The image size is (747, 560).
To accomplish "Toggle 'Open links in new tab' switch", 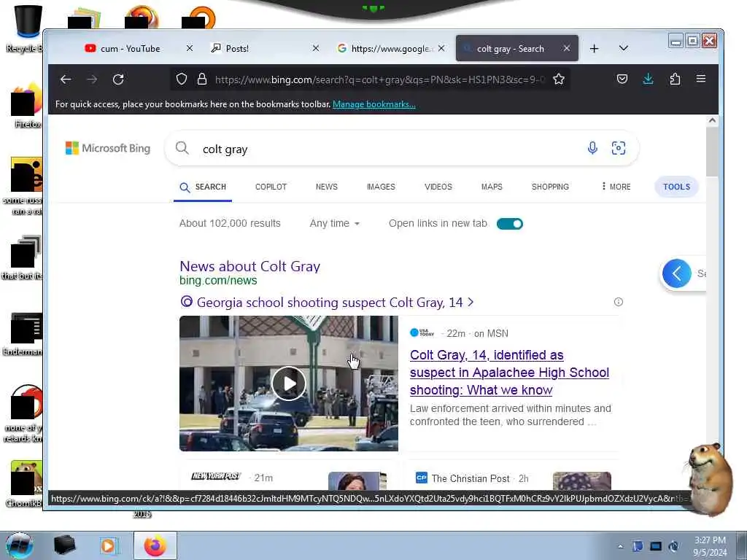I will [x=510, y=224].
